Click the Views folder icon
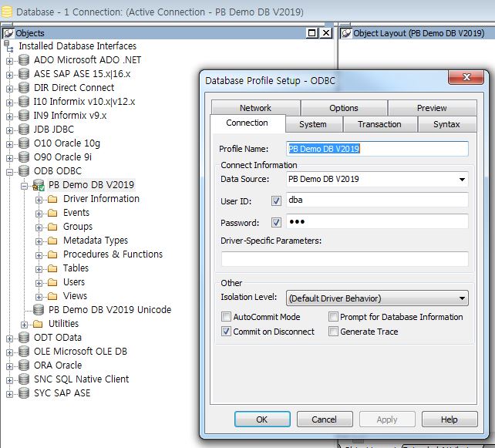 coord(52,296)
